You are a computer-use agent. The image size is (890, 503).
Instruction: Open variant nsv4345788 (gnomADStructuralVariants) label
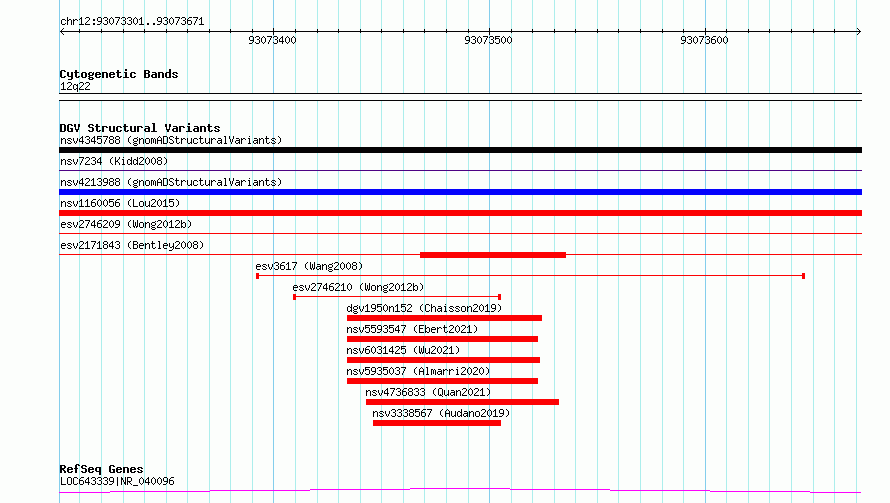[x=171, y=140]
